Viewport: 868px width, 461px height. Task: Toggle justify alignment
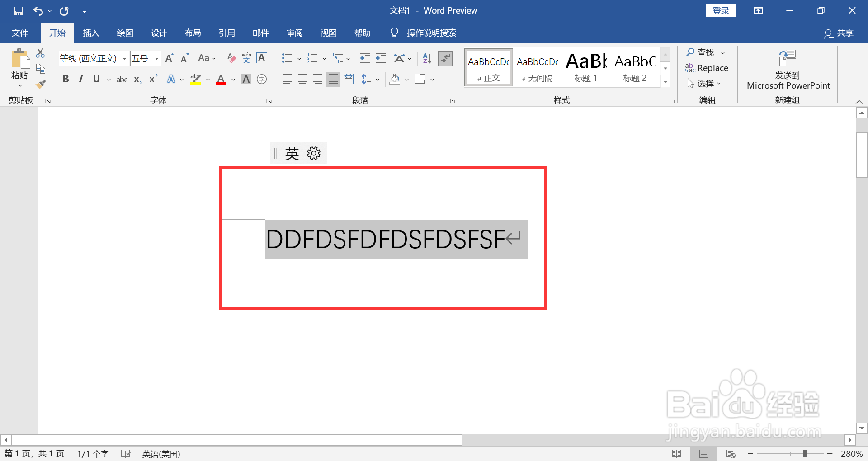[x=333, y=80]
